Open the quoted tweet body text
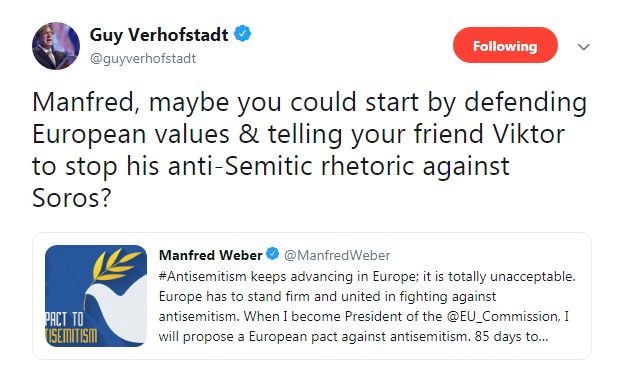 click(x=367, y=306)
